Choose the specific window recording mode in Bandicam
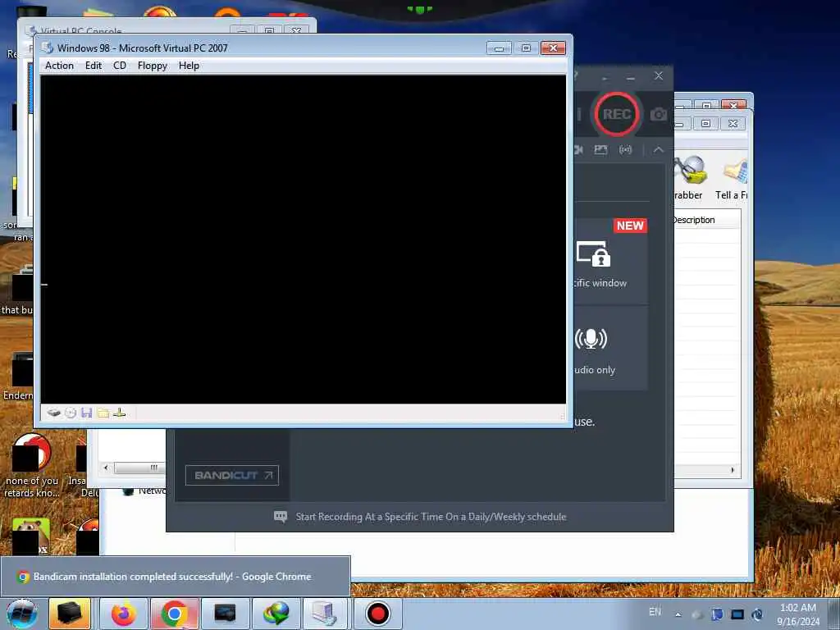Viewport: 840px width, 630px height. (x=610, y=262)
